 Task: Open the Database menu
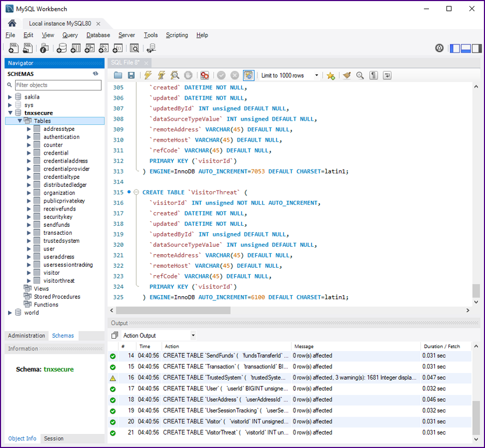[98, 35]
